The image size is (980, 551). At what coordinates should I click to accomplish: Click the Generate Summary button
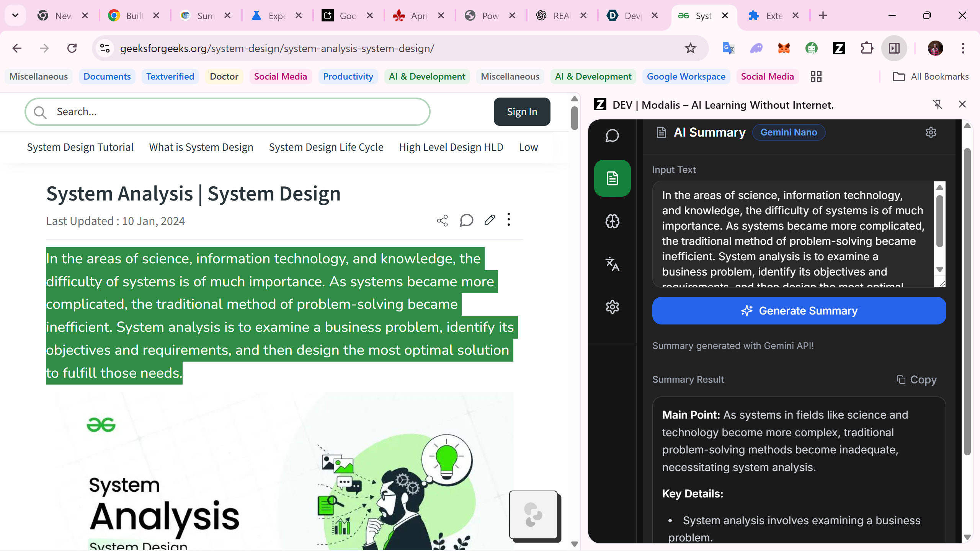pyautogui.click(x=799, y=311)
